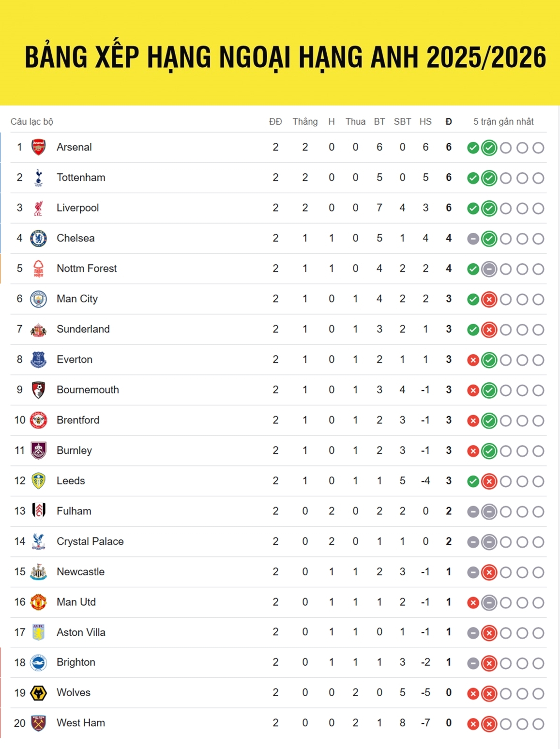
Task: Click the Arsenal club crest
Action: 38,147
